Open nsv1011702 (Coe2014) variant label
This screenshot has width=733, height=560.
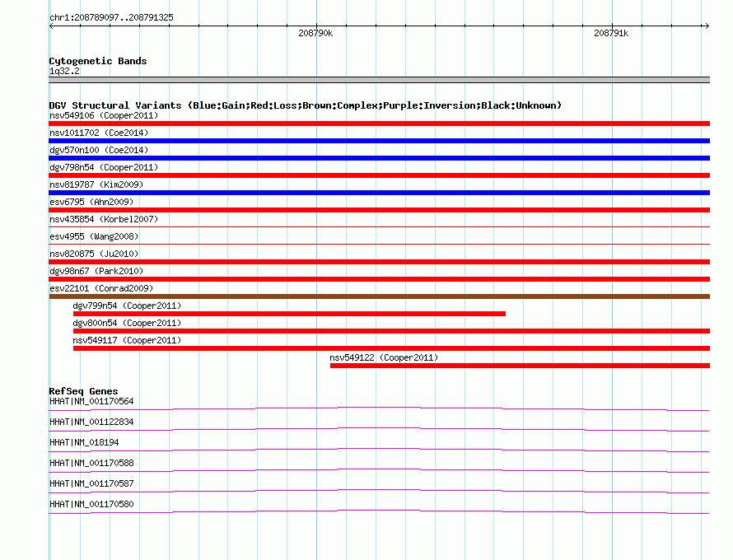tap(99, 133)
